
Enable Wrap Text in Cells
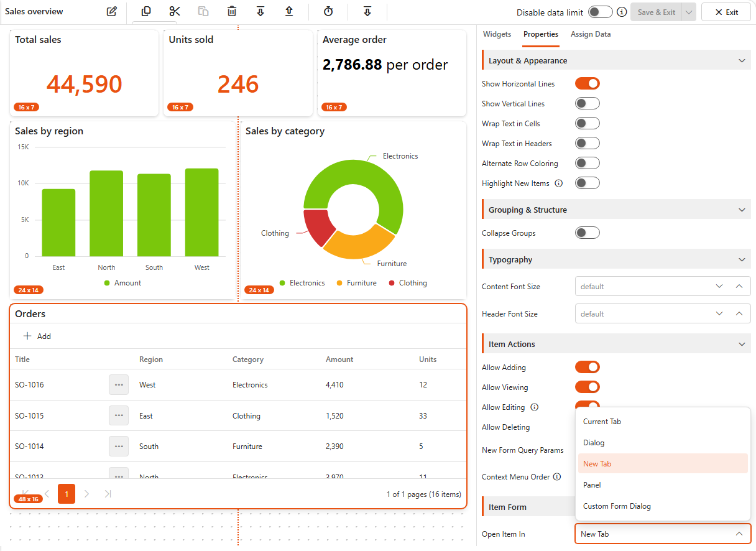tap(588, 123)
